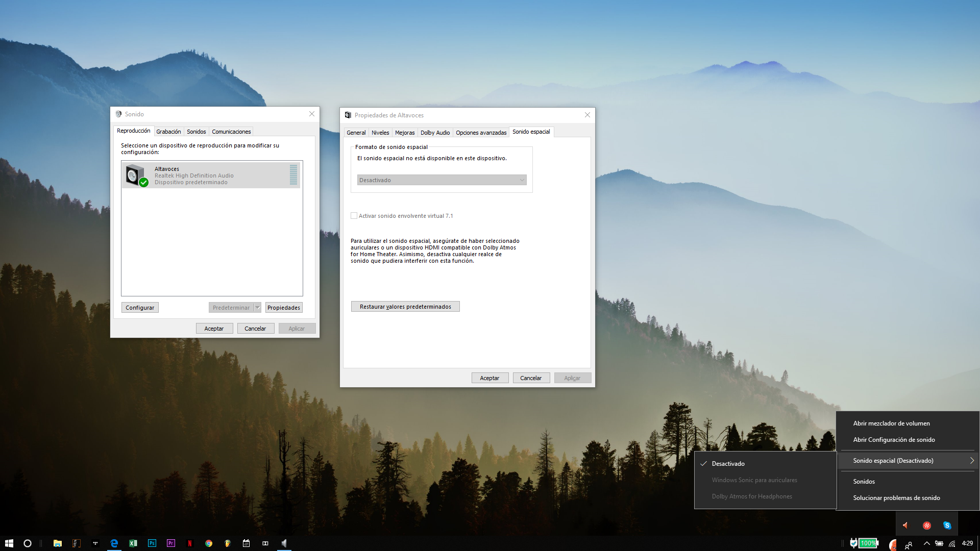Switch to the Grabación tab
The height and width of the screenshot is (551, 980).
[168, 132]
